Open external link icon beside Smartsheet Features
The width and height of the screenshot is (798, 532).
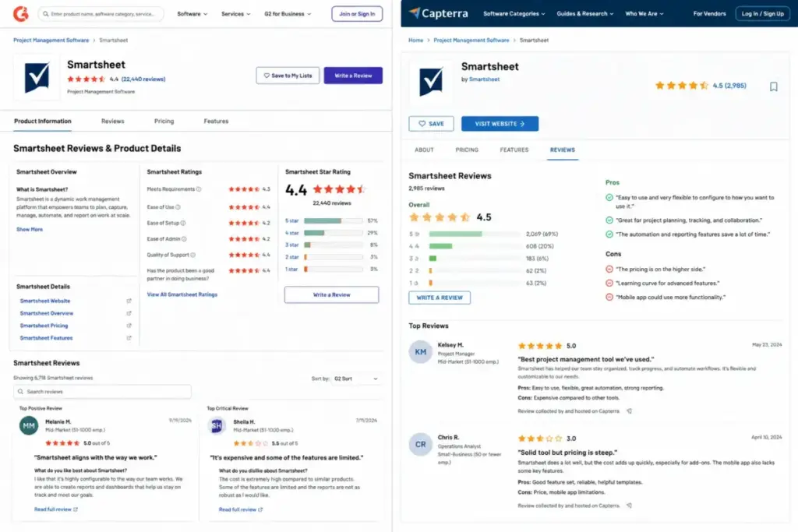[129, 338]
